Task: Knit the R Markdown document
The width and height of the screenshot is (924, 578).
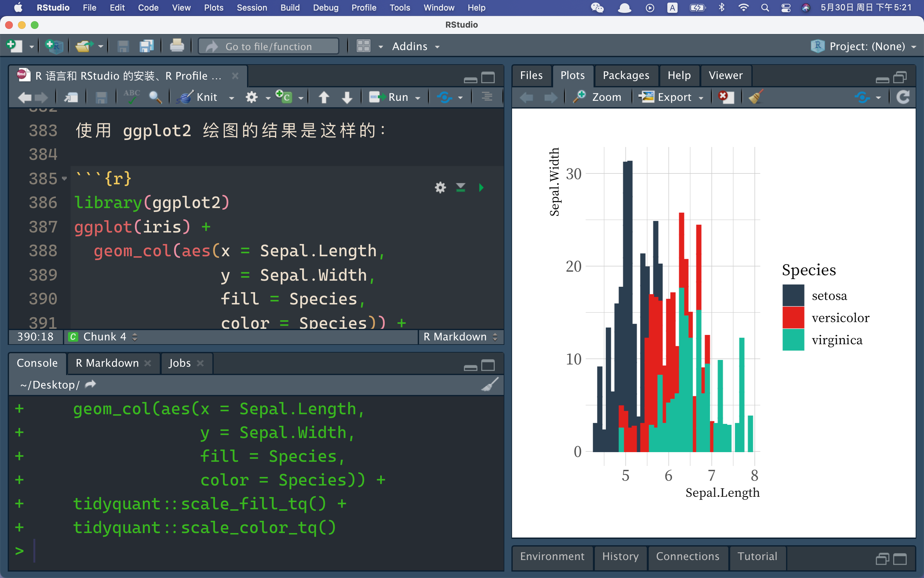Action: (x=197, y=97)
